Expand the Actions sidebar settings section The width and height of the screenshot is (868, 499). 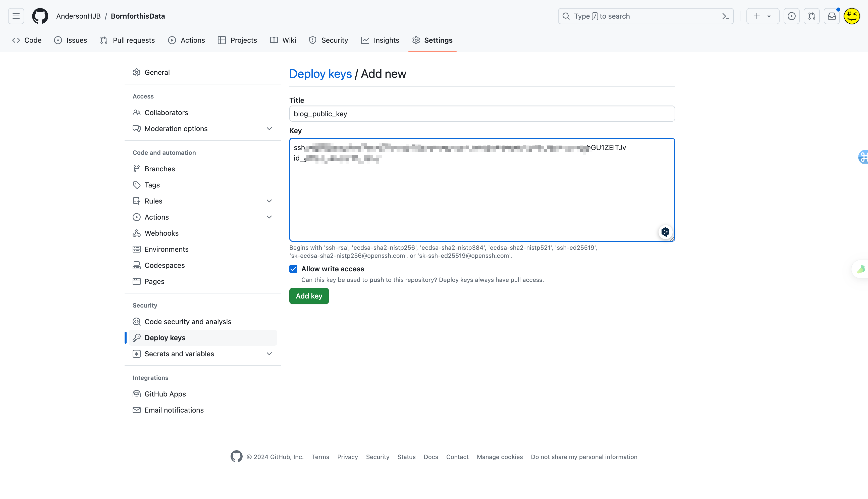click(269, 217)
